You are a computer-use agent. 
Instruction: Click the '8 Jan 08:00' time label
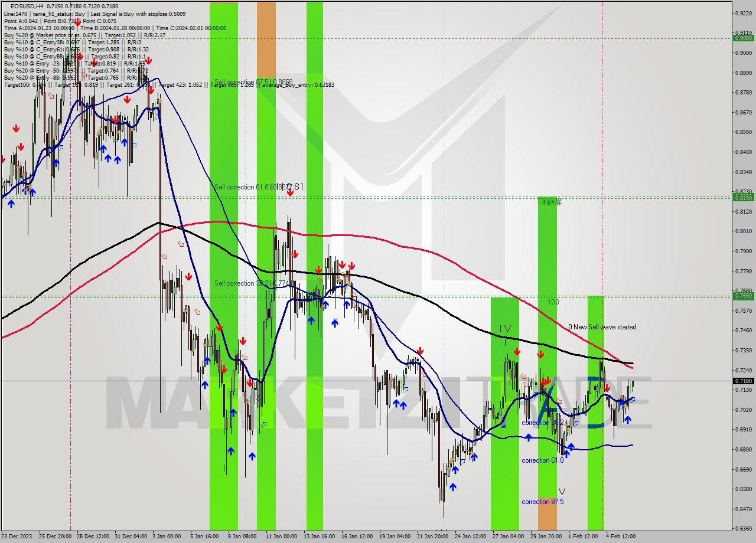tap(242, 537)
